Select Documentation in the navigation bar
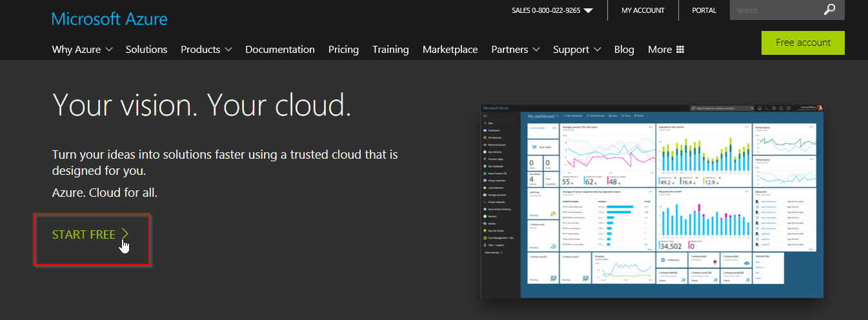This screenshot has width=868, height=320. tap(280, 50)
